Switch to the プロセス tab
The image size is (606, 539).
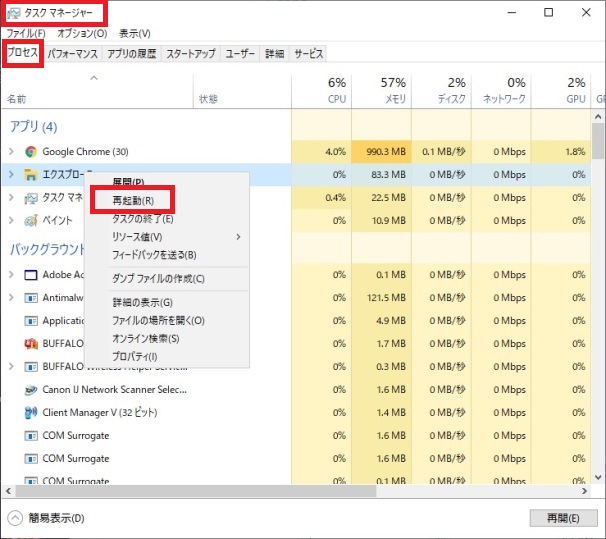23,53
